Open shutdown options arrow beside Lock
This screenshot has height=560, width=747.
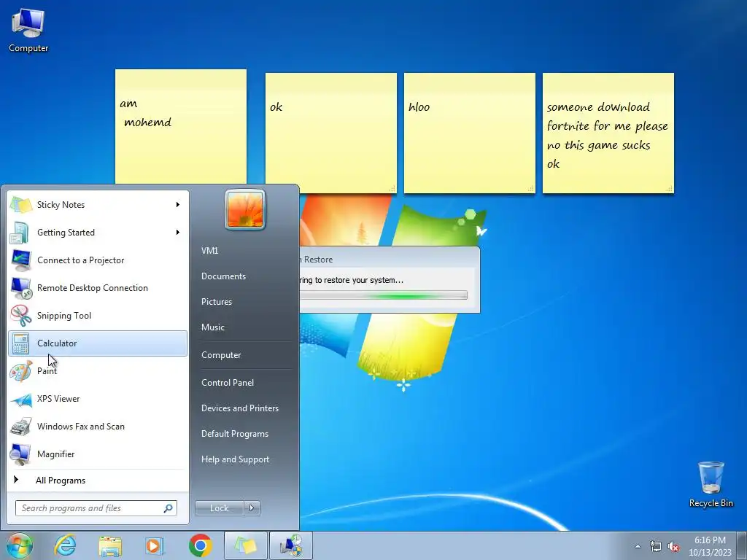252,508
